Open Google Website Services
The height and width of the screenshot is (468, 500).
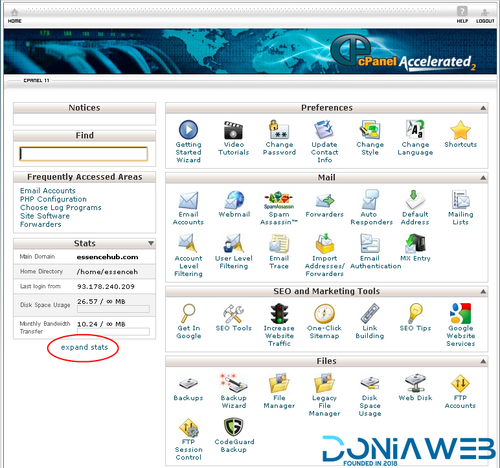461,325
